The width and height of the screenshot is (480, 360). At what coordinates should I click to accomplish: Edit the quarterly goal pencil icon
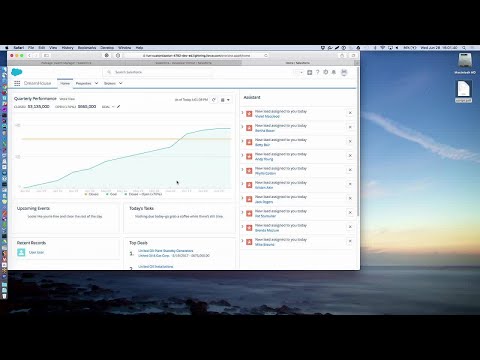[x=118, y=107]
